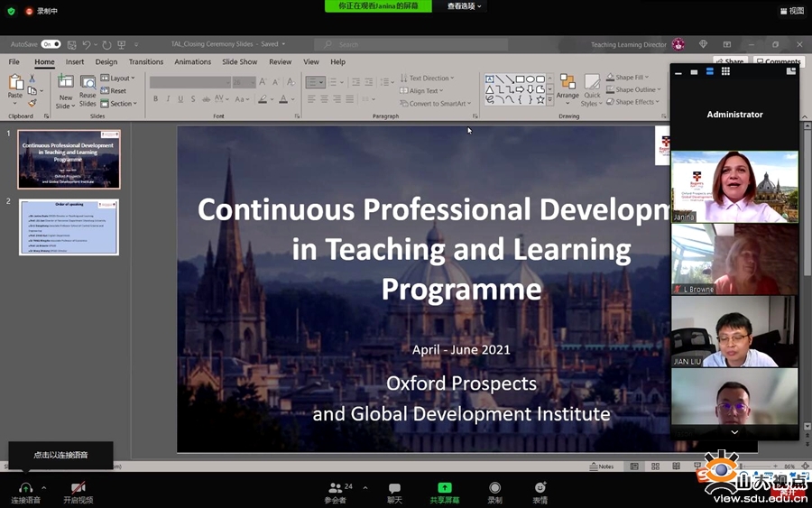Start presentation from beginning icon

click(x=122, y=44)
